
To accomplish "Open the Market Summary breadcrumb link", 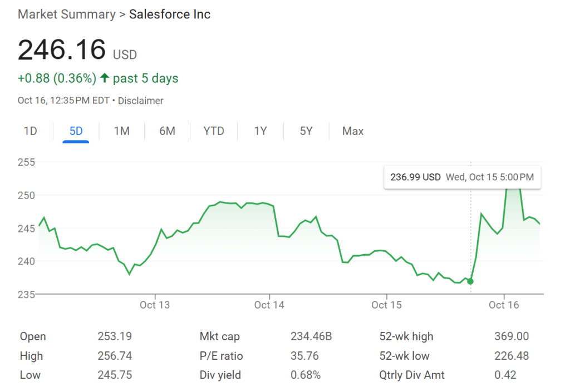I will pyautogui.click(x=66, y=14).
